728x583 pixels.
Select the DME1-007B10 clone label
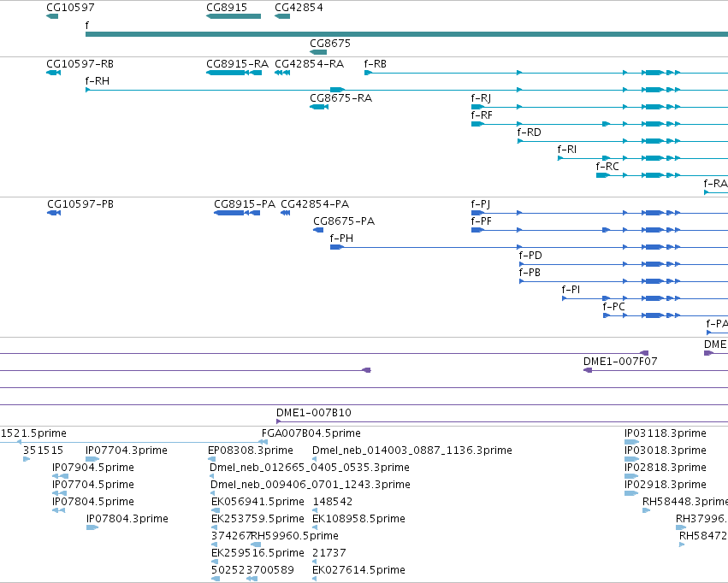(314, 413)
